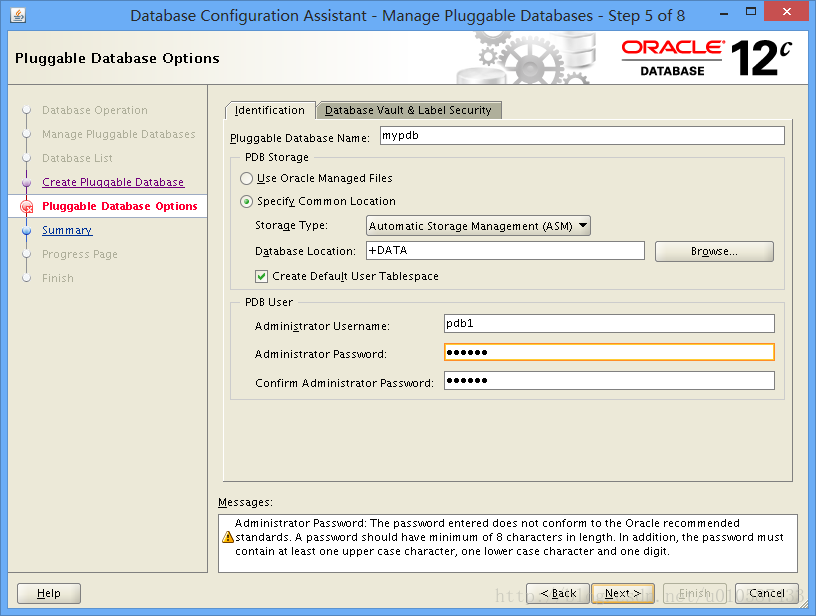816x616 pixels.
Task: Open Database Vault & Label Security tab
Action: coord(409,110)
